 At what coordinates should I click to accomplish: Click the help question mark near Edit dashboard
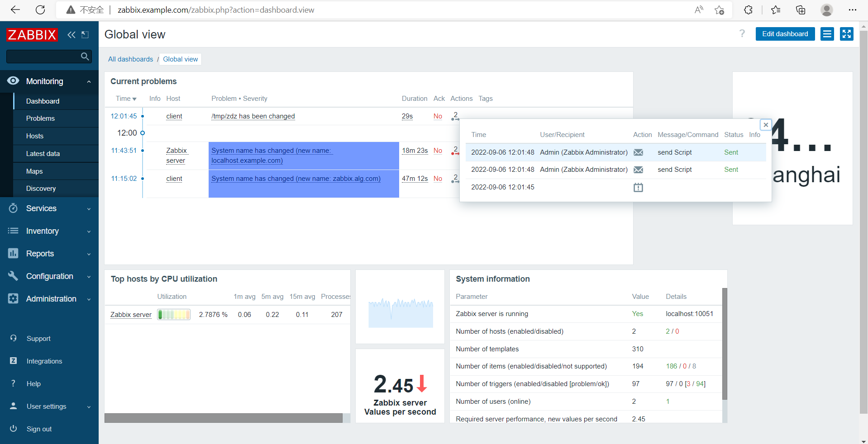742,33
